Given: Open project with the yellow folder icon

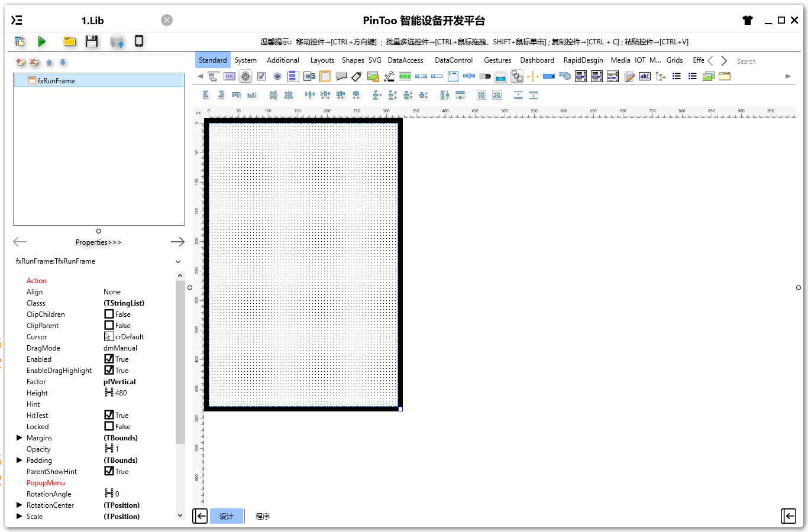Looking at the screenshot, I should pos(70,41).
